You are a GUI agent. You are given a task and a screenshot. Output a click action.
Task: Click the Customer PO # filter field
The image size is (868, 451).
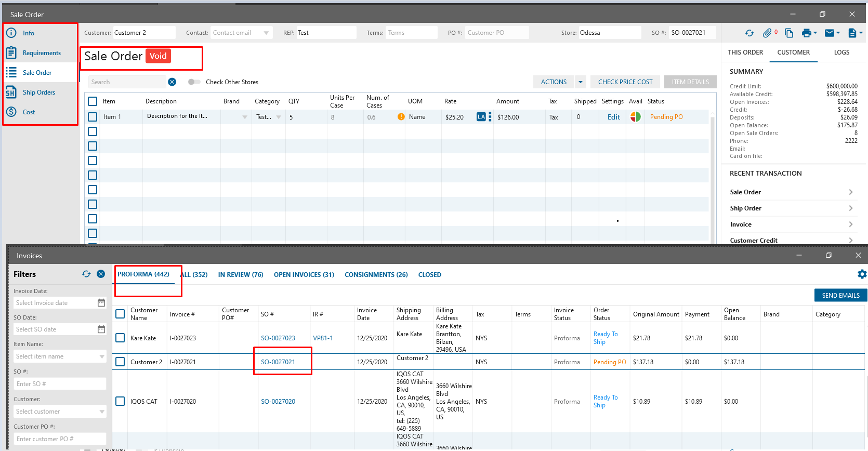pos(60,439)
